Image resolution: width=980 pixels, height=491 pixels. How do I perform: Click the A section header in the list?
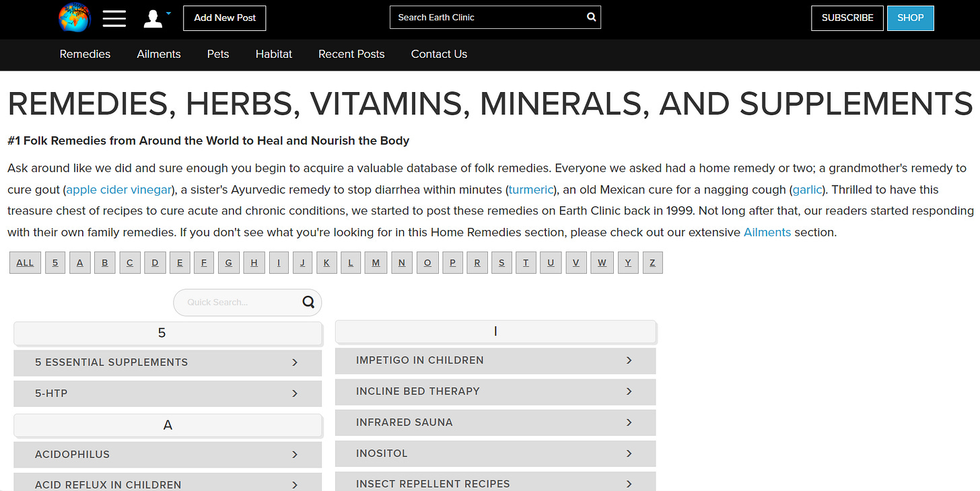(168, 425)
